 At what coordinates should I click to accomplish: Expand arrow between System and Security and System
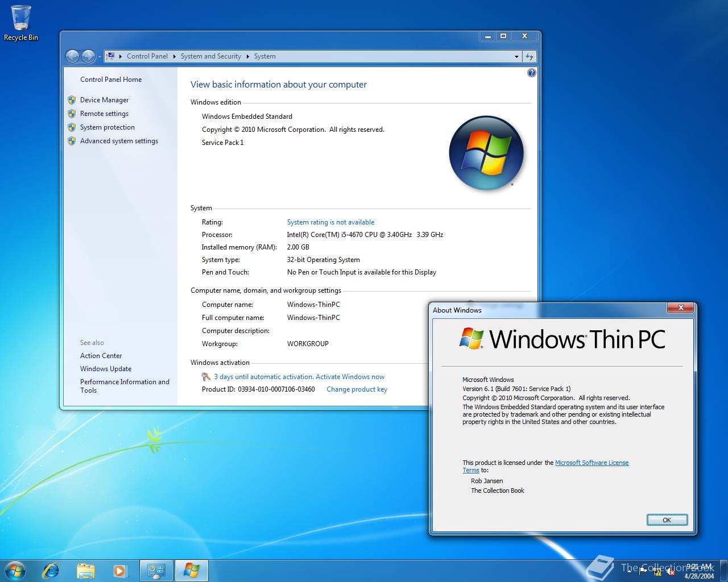[247, 56]
